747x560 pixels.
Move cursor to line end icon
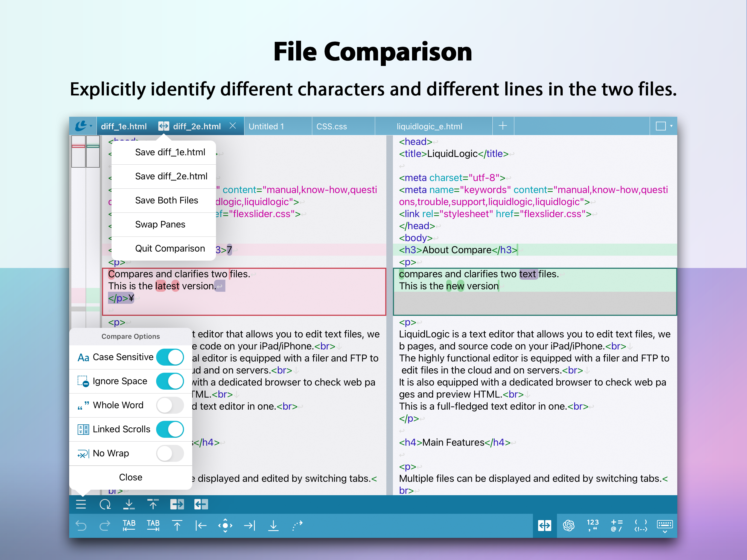click(x=250, y=525)
